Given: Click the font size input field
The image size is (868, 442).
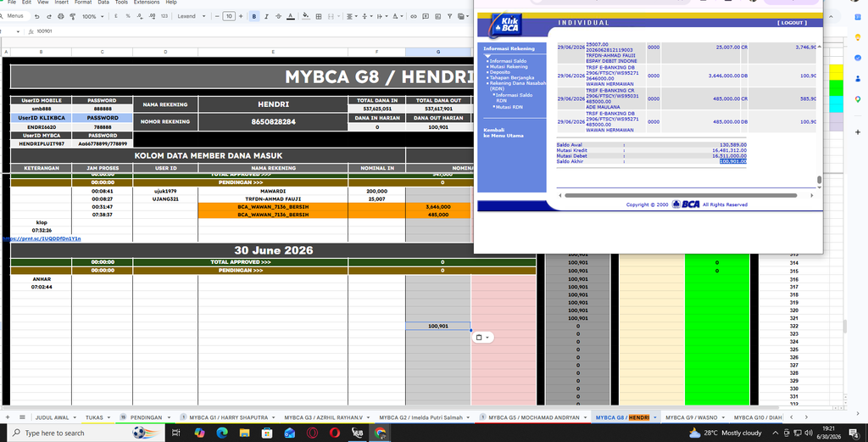Looking at the screenshot, I should [x=229, y=17].
